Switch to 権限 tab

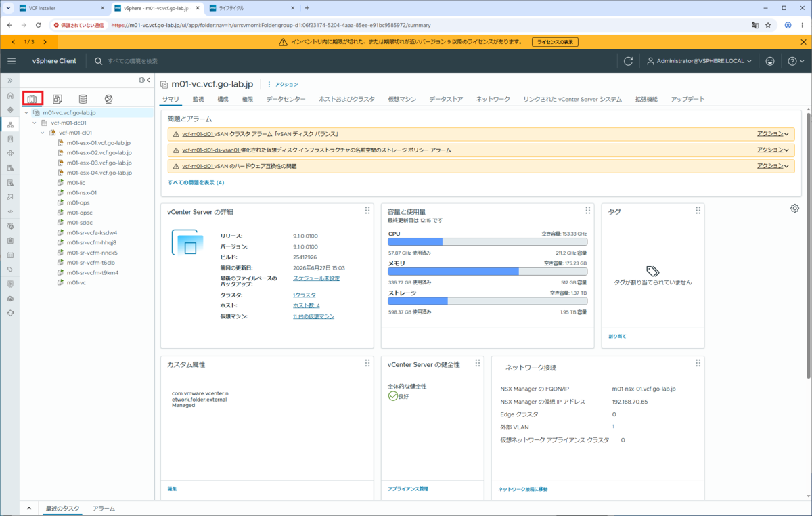248,99
